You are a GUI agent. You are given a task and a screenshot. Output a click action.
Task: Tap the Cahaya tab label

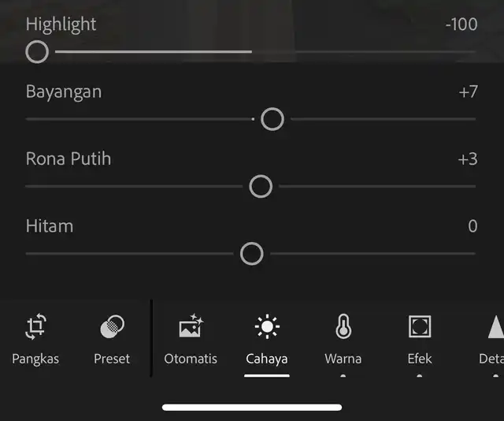coord(267,359)
